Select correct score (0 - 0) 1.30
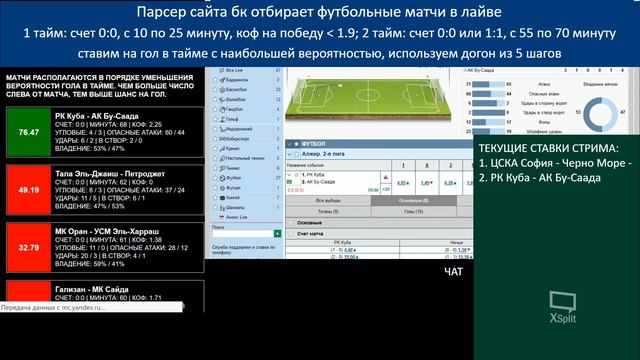 pos(456,250)
